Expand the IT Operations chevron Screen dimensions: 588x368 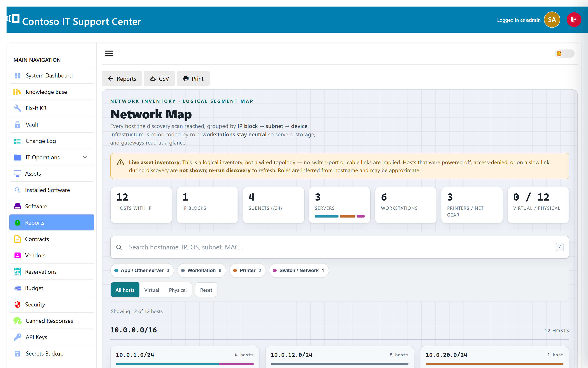[85, 157]
